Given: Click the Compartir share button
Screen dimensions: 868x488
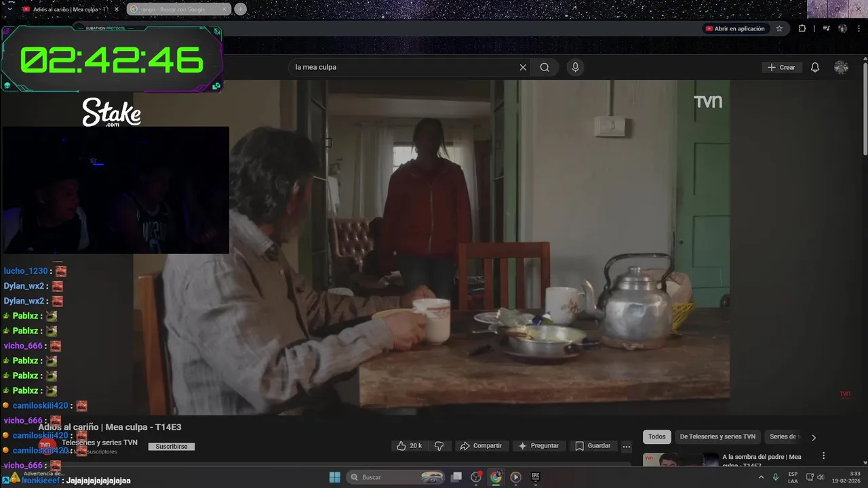Looking at the screenshot, I should tap(481, 446).
